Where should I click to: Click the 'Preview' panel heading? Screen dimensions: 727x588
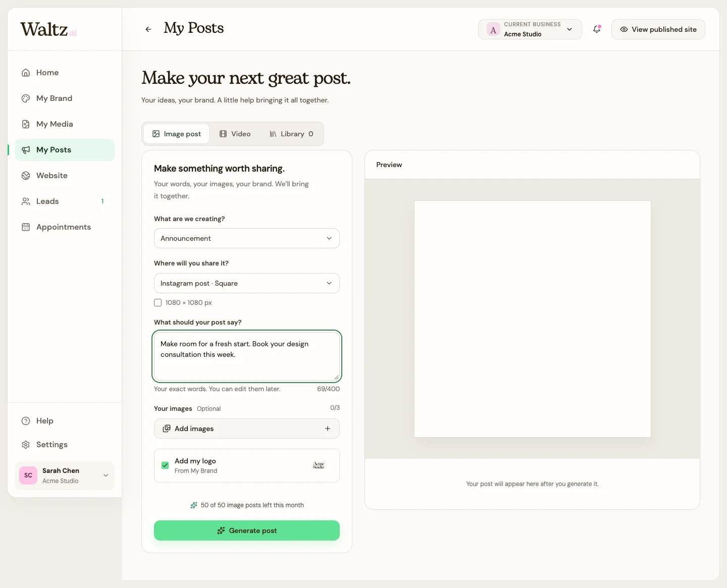[x=389, y=165]
